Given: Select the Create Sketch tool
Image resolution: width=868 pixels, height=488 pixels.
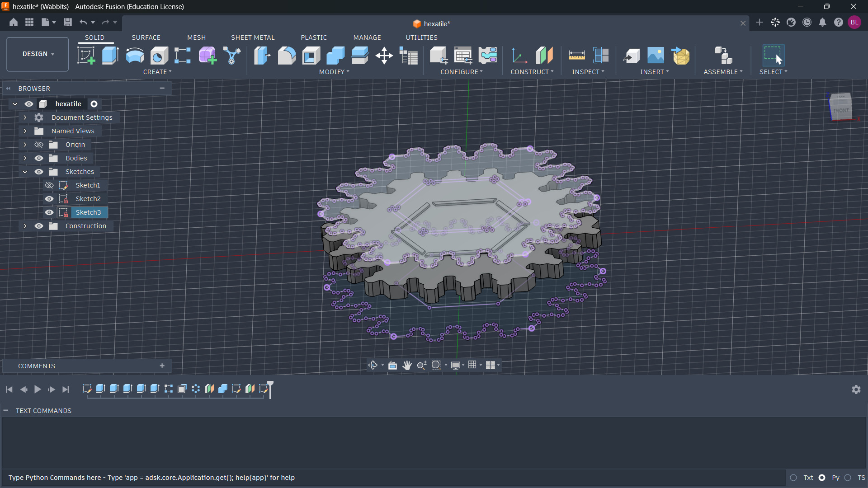Looking at the screenshot, I should click(86, 56).
